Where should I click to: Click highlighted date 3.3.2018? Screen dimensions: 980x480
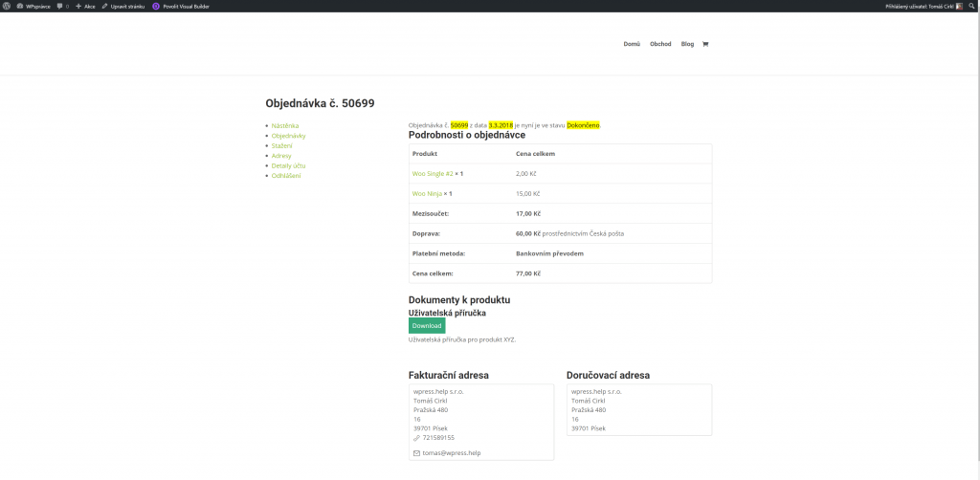501,125
